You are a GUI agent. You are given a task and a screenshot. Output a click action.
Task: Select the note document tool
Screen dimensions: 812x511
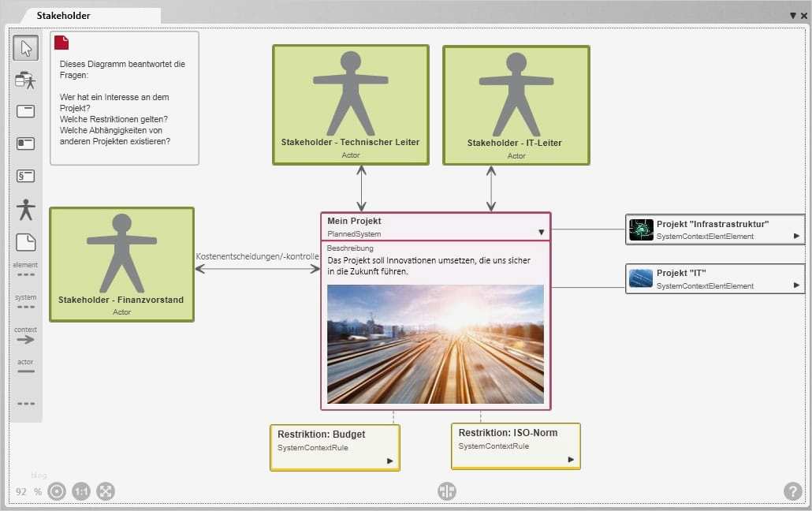pos(25,242)
